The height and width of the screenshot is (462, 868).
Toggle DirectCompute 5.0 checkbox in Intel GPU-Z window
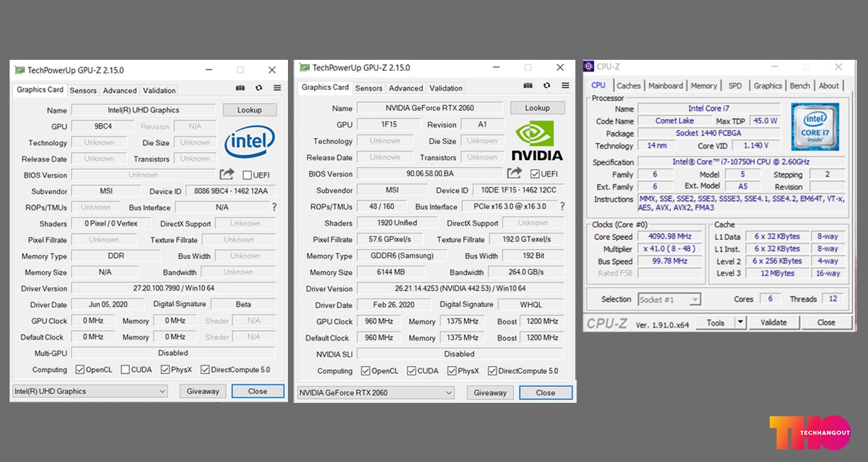point(205,370)
